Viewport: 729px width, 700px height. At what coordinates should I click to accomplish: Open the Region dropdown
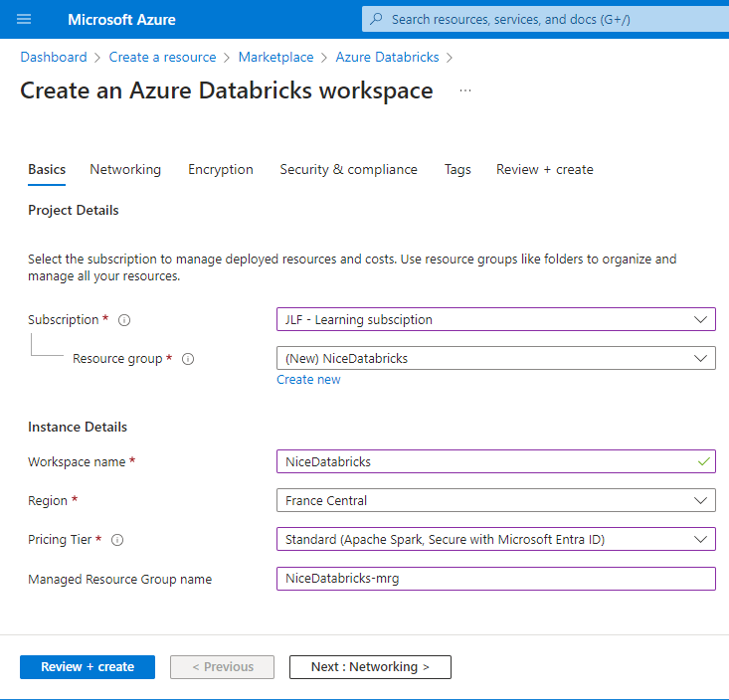[x=496, y=500]
